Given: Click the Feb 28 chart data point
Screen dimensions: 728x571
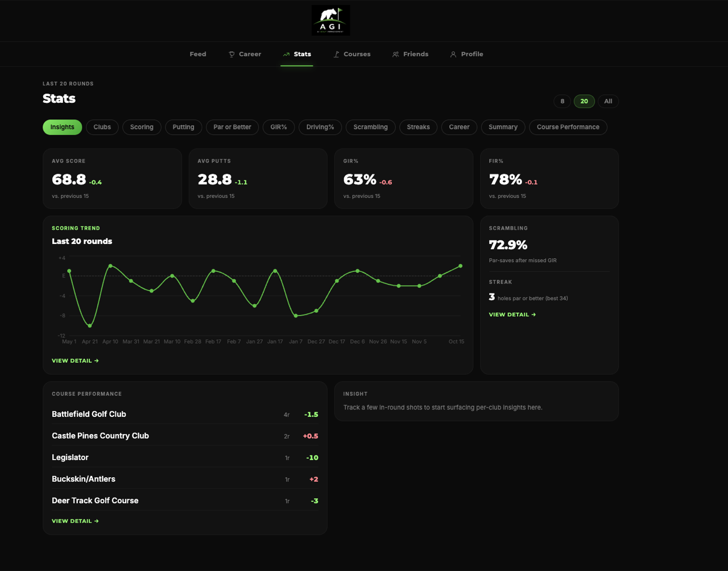Looking at the screenshot, I should tap(193, 300).
